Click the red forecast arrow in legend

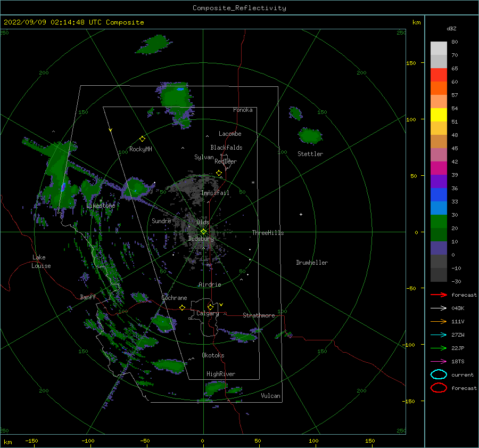coord(439,295)
